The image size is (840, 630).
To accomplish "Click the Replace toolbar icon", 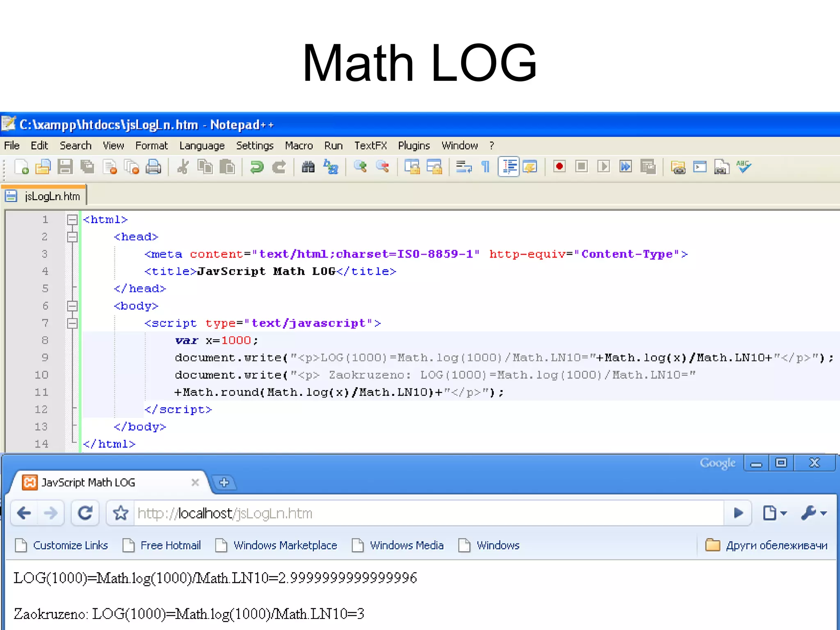I will (331, 167).
